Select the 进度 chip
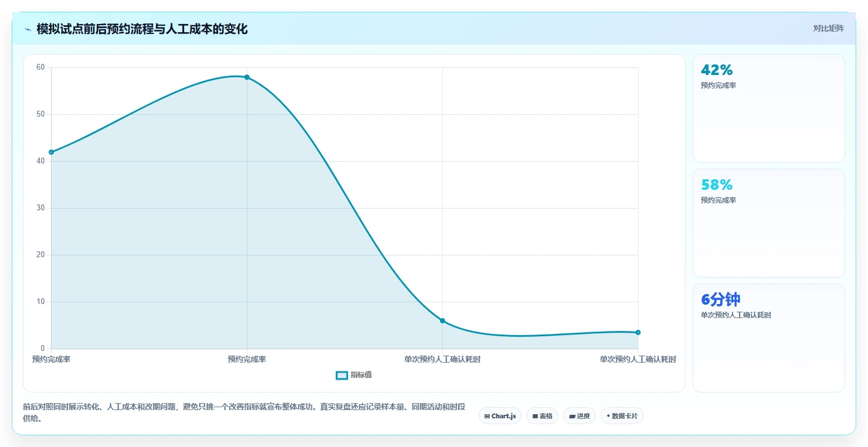868x447 pixels. (579, 416)
